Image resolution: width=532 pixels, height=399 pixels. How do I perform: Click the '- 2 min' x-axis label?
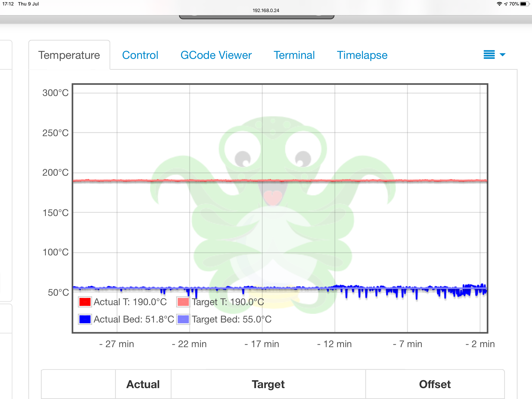click(480, 344)
